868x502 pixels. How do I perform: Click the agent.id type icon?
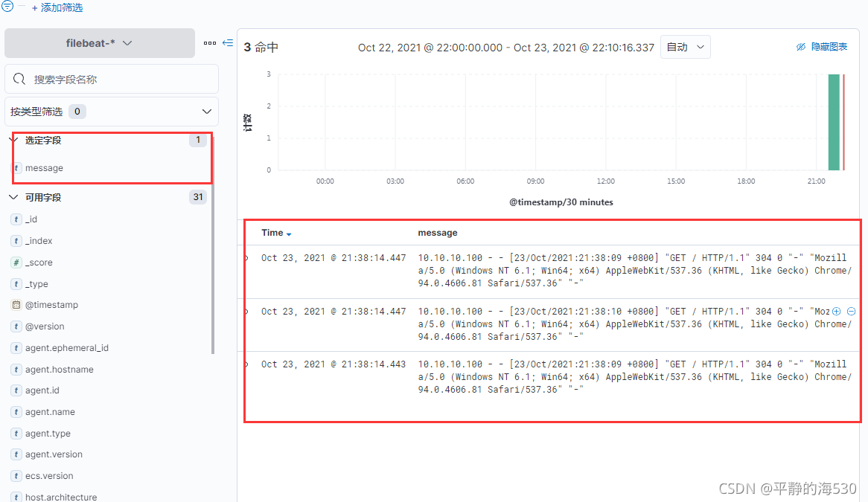point(16,391)
